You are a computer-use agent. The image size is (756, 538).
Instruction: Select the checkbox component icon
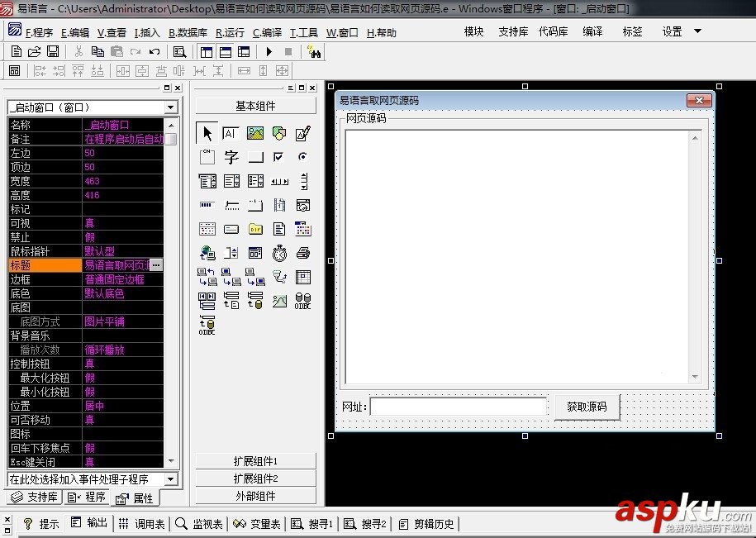[x=278, y=157]
